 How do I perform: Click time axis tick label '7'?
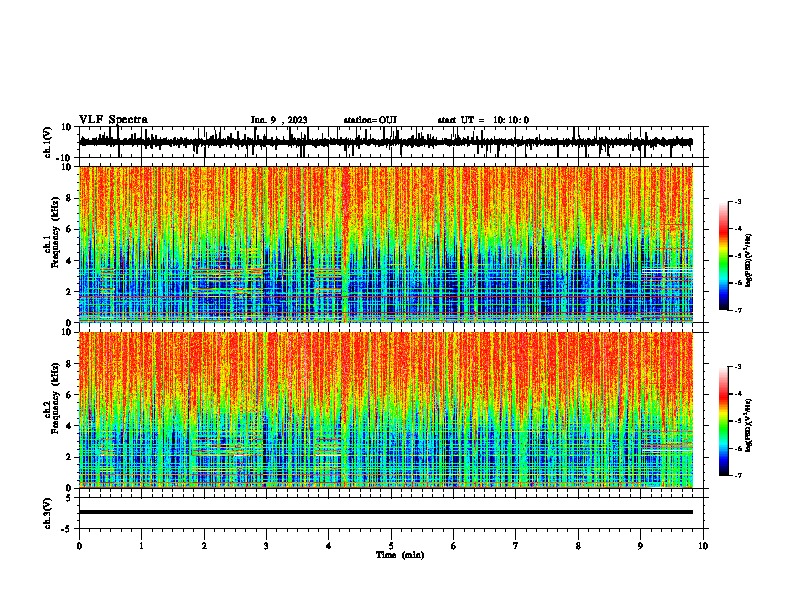tap(516, 546)
